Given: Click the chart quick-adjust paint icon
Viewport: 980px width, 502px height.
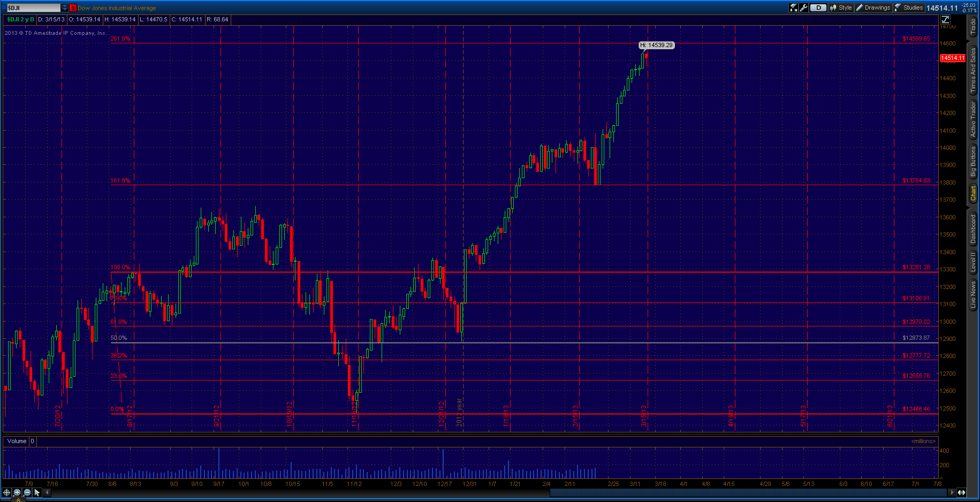Looking at the screenshot, I should (793, 7).
